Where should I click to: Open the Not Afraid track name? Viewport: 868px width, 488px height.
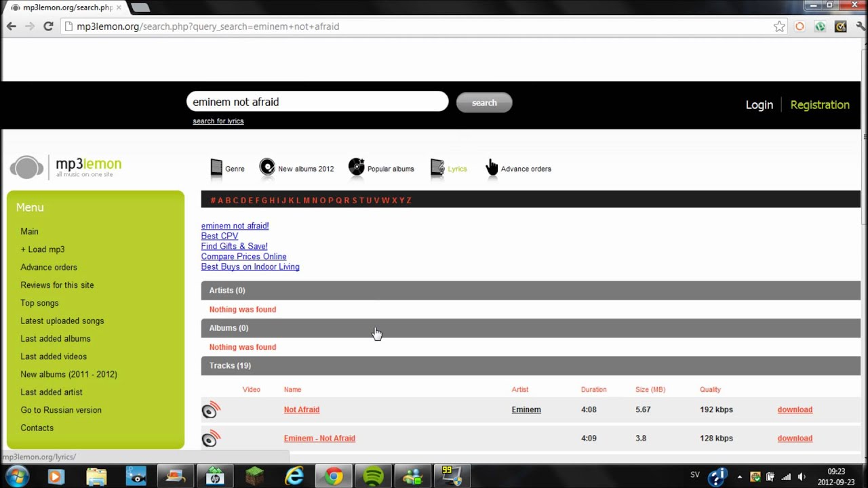pyautogui.click(x=302, y=410)
